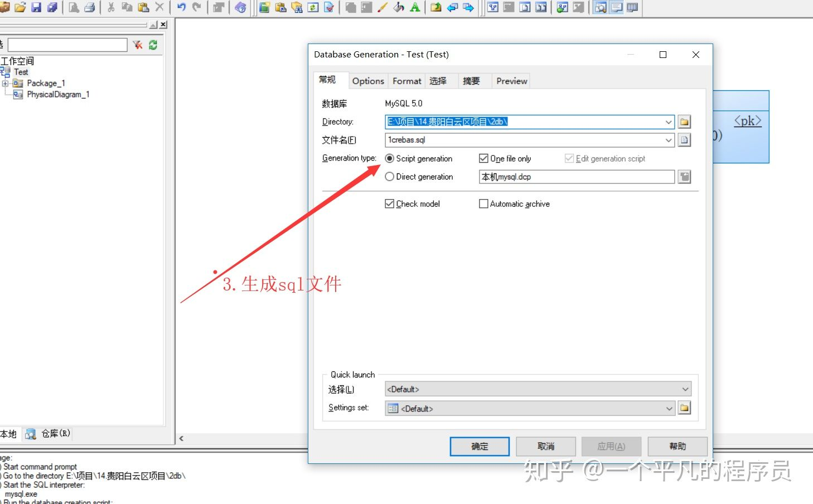Image resolution: width=813 pixels, height=504 pixels.
Task: Open Print Preview from the toolbar
Action: [x=74, y=7]
